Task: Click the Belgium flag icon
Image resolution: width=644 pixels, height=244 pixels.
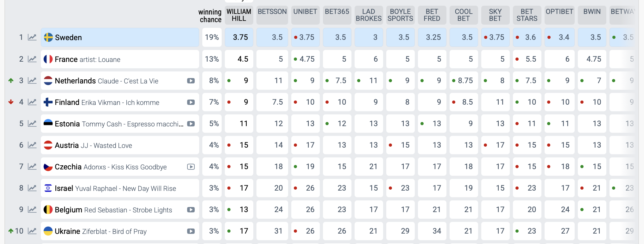Action: tap(48, 210)
